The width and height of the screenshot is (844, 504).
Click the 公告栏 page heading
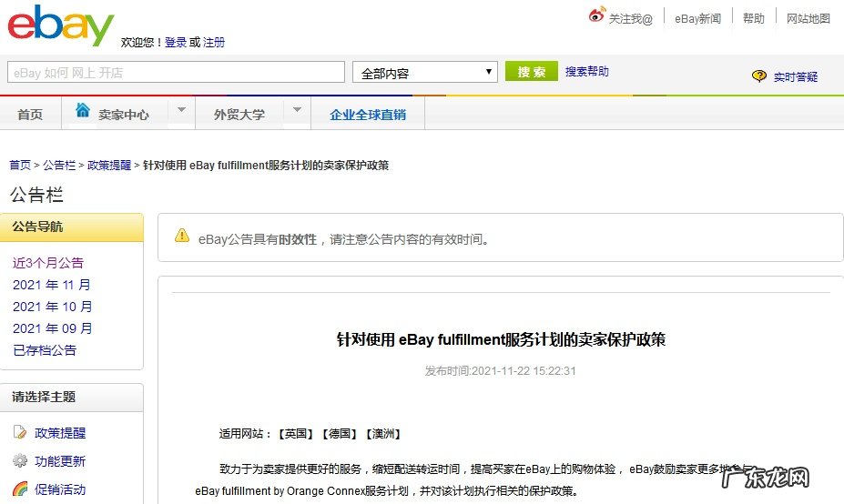click(36, 195)
